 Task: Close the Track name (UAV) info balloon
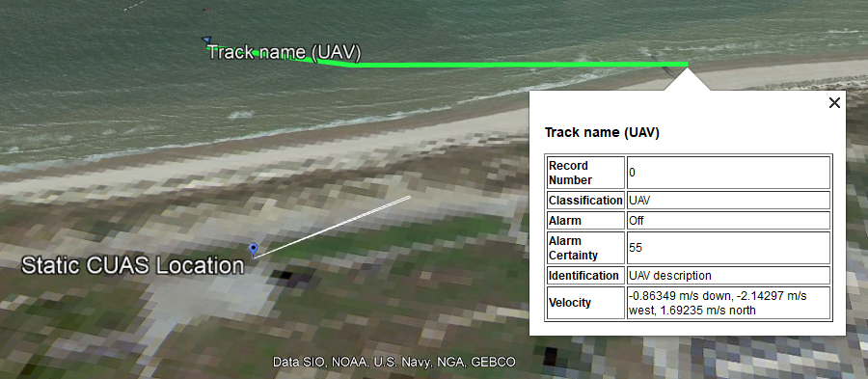[834, 102]
